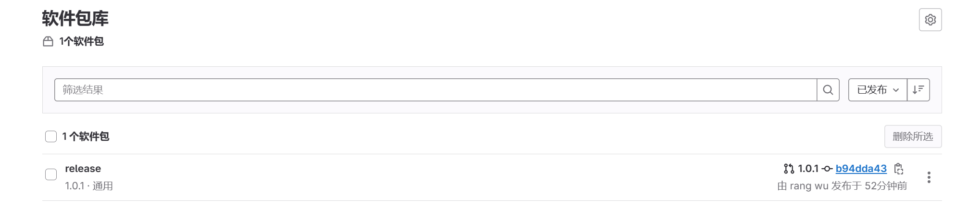The image size is (980, 222).
Task: Open commit b94dda43 link
Action: point(861,169)
